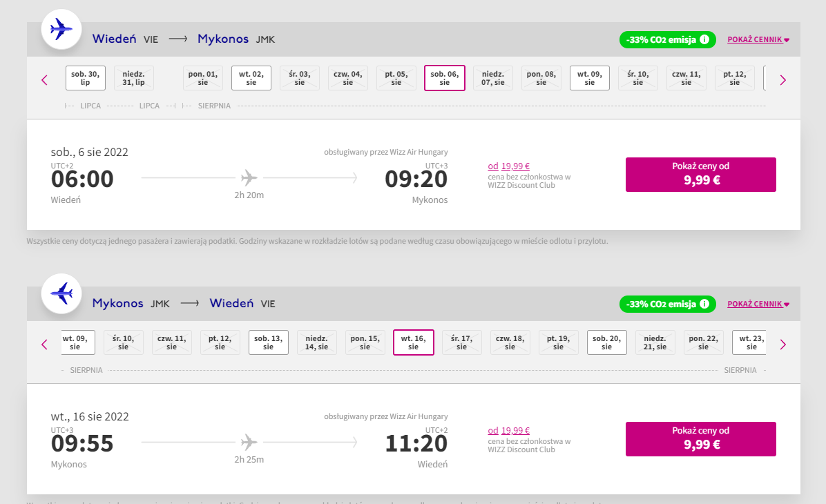Image resolution: width=826 pixels, height=504 pixels.
Task: Go to next dates on outbound date strip
Action: (x=782, y=80)
